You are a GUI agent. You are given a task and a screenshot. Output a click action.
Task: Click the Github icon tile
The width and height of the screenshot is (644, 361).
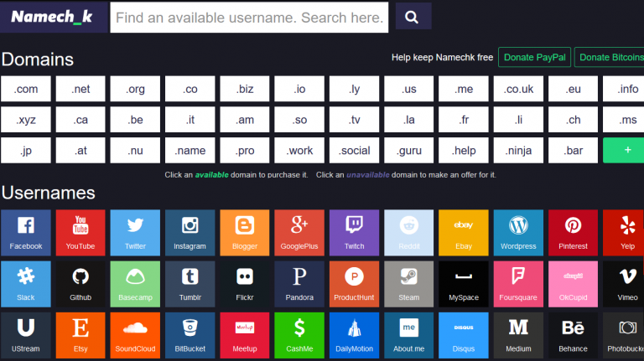click(x=80, y=283)
